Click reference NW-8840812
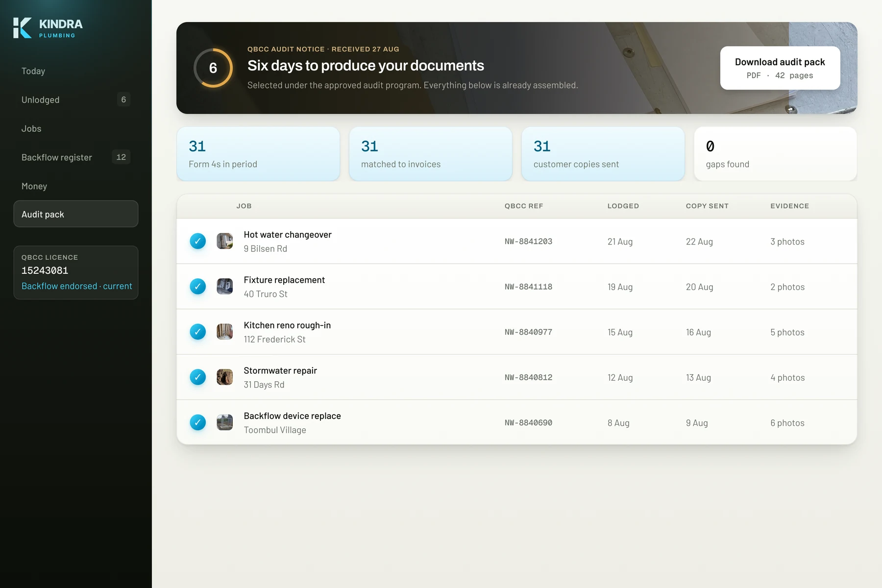Viewport: 882px width, 588px height. coord(529,377)
